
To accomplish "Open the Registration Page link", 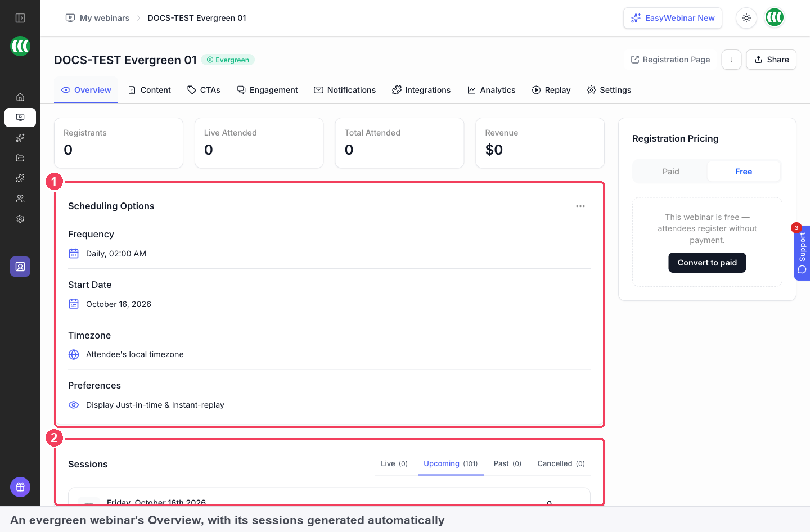I will [670, 60].
